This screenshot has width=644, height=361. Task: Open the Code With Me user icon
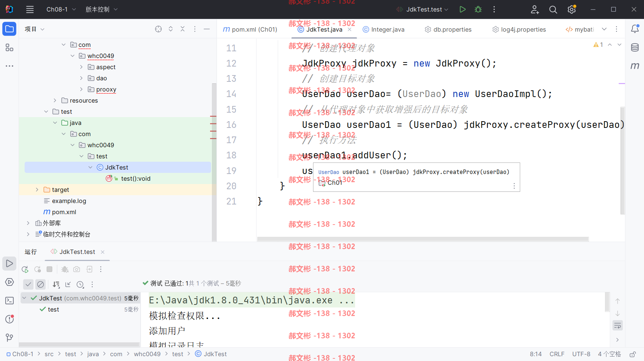pyautogui.click(x=535, y=10)
